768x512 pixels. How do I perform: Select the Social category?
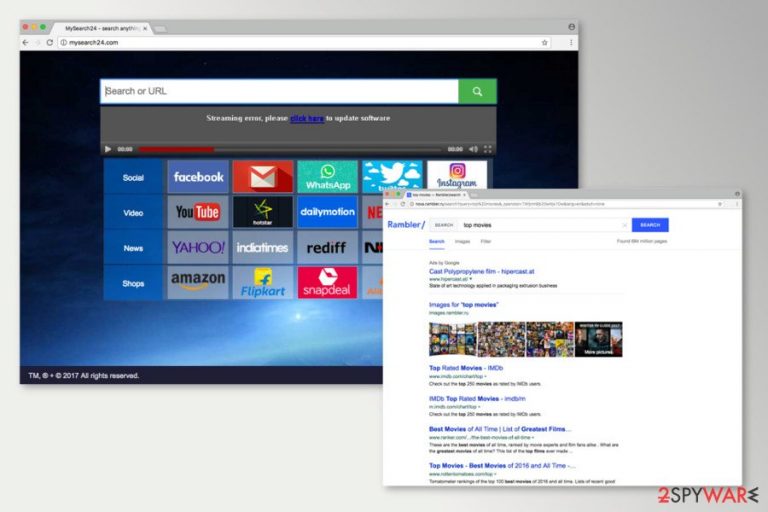[x=133, y=177]
